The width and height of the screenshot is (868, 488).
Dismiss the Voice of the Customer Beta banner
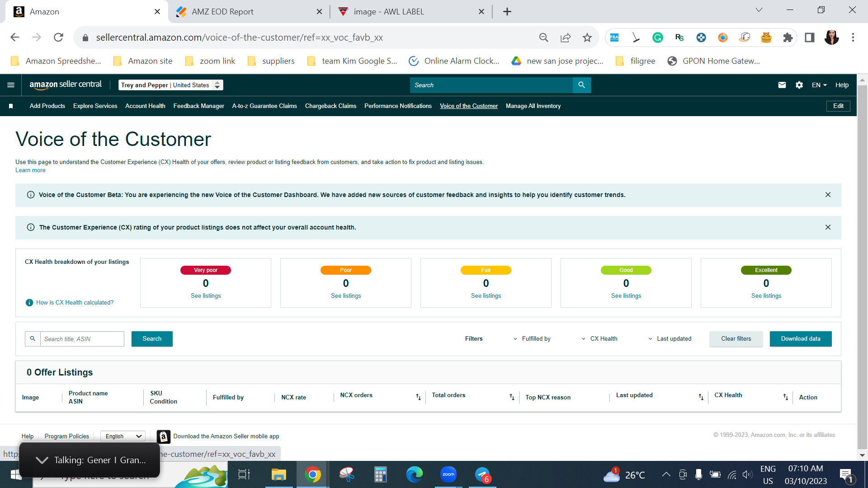pos(828,195)
